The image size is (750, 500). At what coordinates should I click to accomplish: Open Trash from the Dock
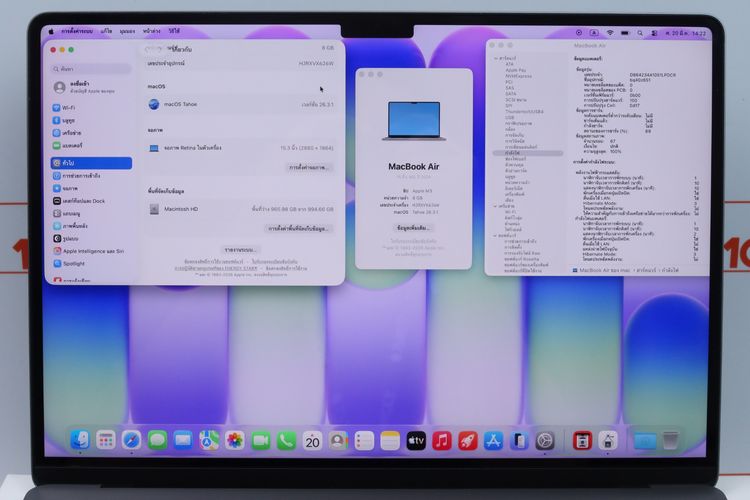tap(671, 441)
